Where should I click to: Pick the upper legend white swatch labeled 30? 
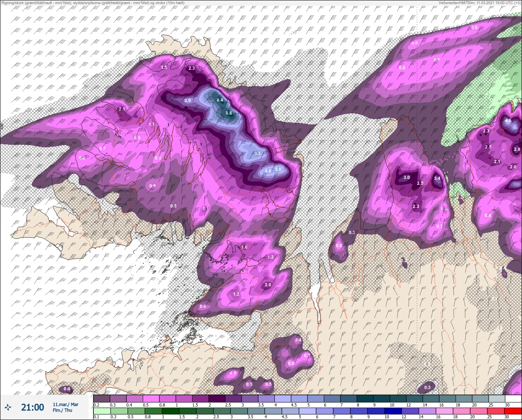[513, 398]
